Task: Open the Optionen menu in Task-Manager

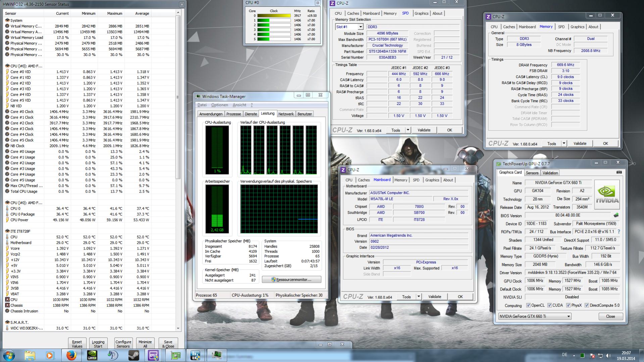Action: click(219, 105)
